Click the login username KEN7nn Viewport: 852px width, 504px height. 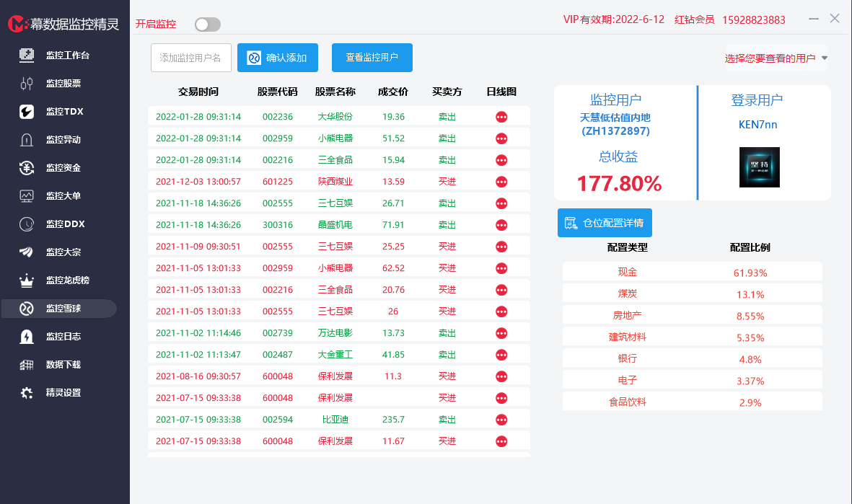click(x=757, y=124)
